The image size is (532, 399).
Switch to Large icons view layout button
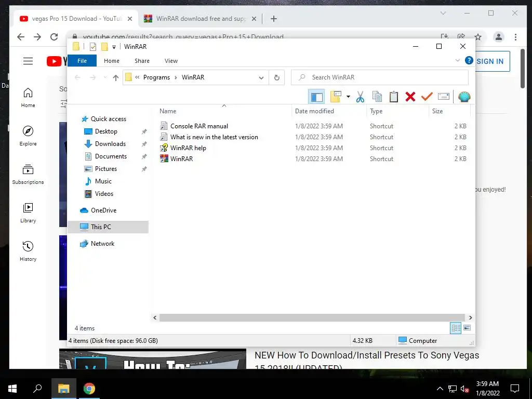(x=467, y=328)
